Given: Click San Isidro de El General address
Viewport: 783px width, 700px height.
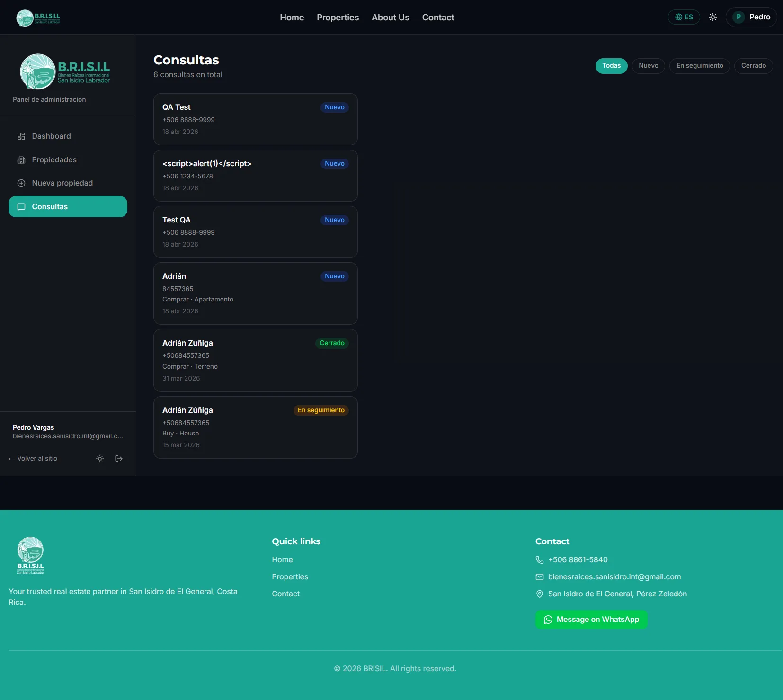Looking at the screenshot, I should click(x=617, y=594).
